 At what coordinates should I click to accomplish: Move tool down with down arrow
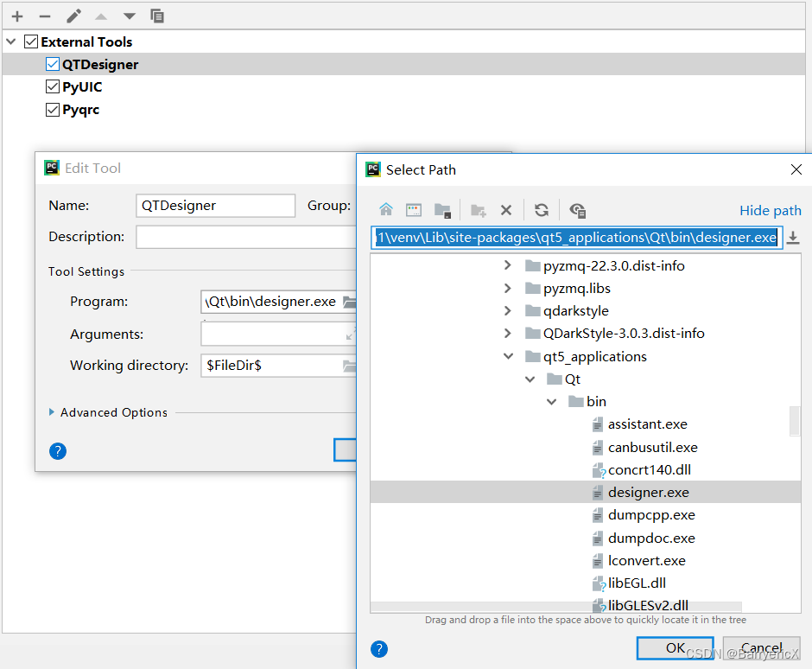[130, 16]
